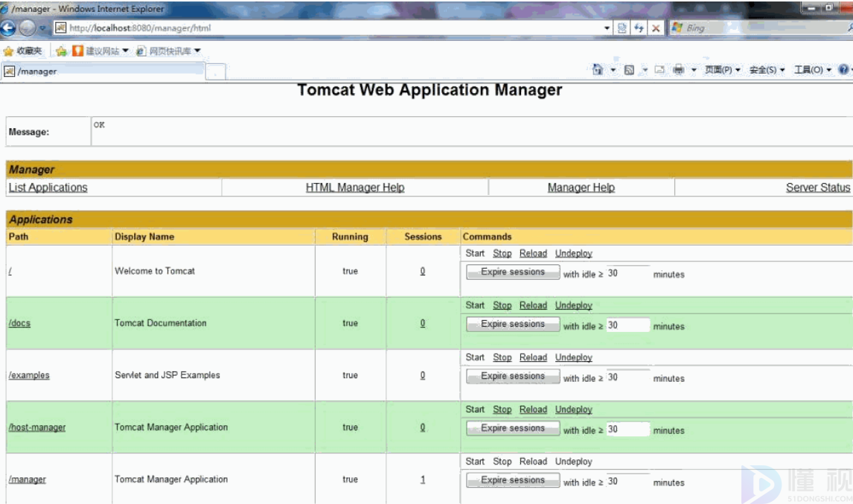Undeploy the /examples application
Screen dimensions: 853x504
pyautogui.click(x=573, y=357)
